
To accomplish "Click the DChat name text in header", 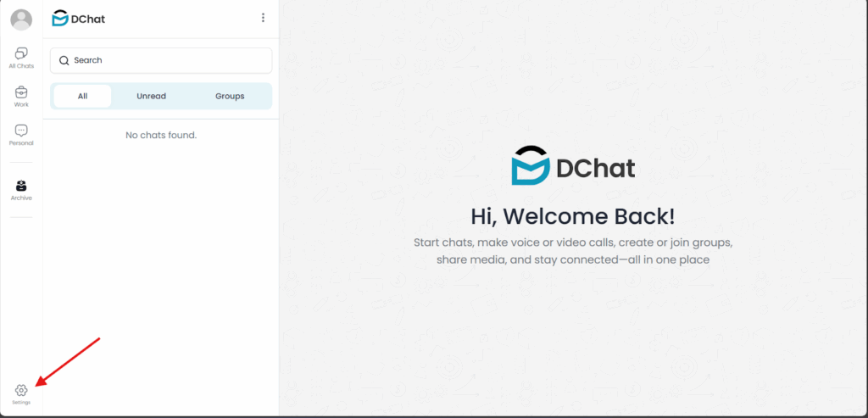I will point(91,19).
